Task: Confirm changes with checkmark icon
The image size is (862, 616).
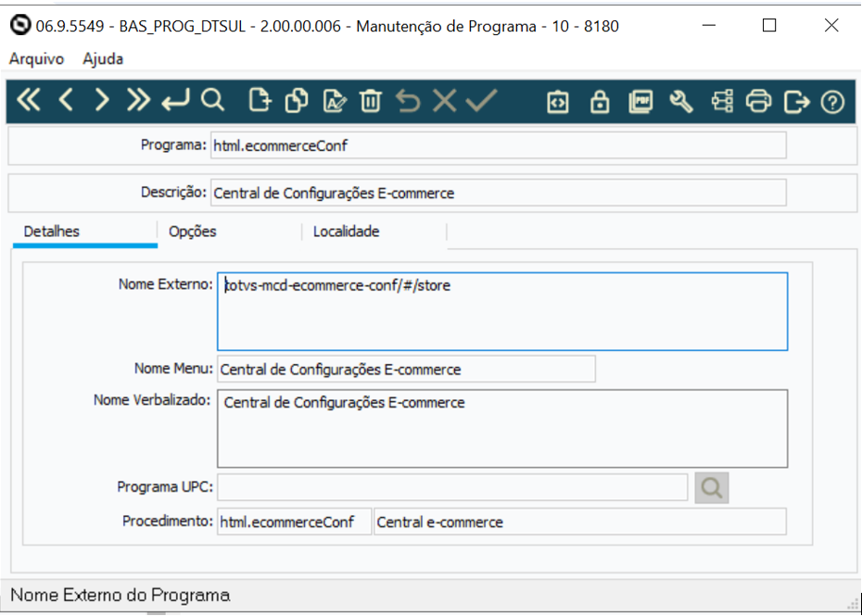Action: [482, 101]
